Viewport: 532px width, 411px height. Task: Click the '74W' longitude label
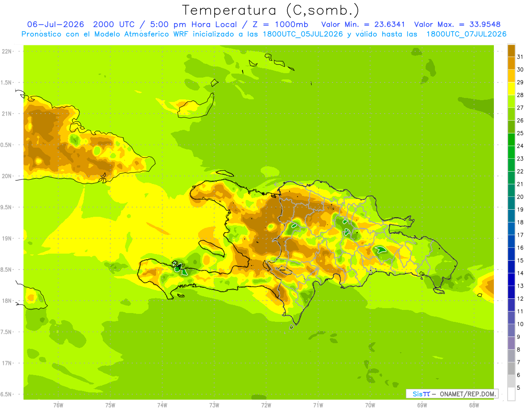tap(162, 405)
